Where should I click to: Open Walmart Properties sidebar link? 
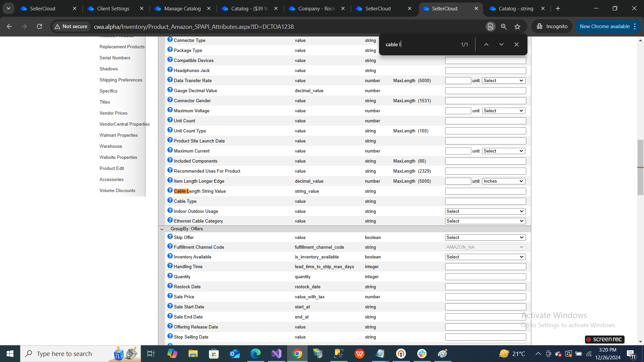(x=118, y=135)
